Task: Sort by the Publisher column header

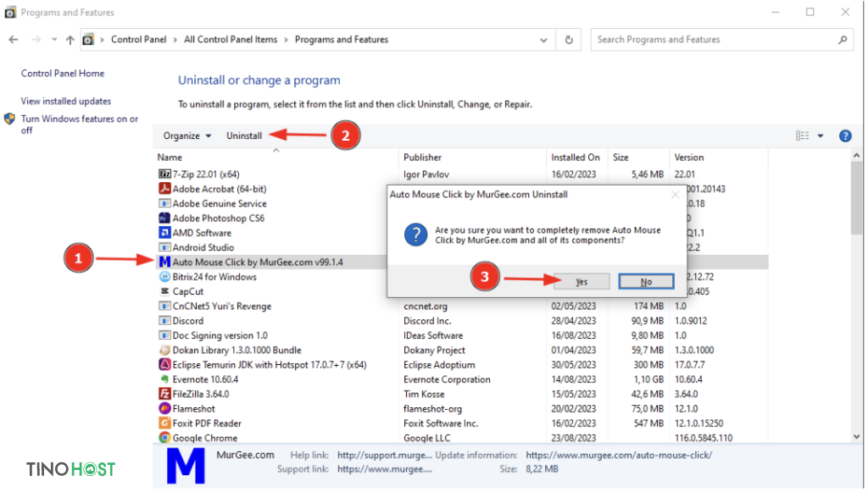Action: (x=422, y=158)
